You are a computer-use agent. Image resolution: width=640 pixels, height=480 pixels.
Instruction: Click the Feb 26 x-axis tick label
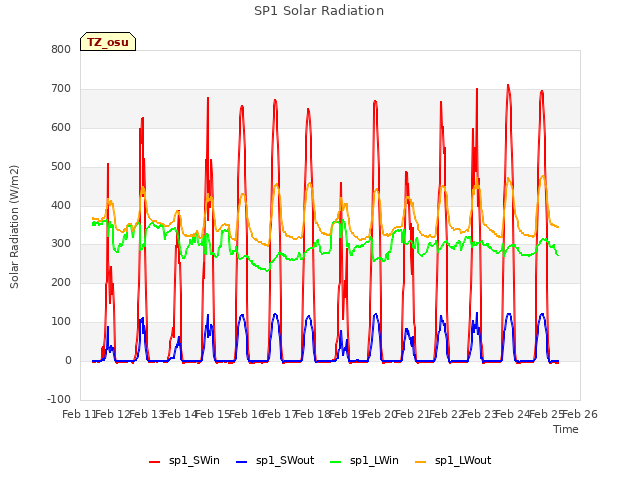pos(580,414)
